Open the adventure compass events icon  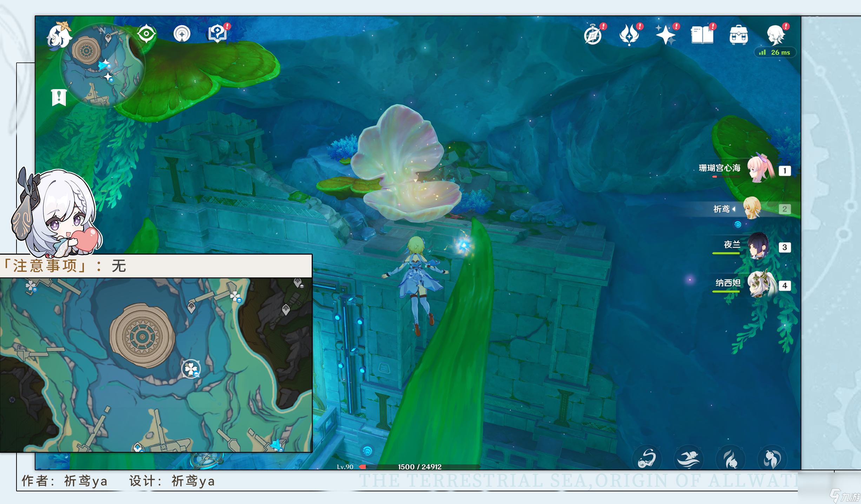click(593, 36)
